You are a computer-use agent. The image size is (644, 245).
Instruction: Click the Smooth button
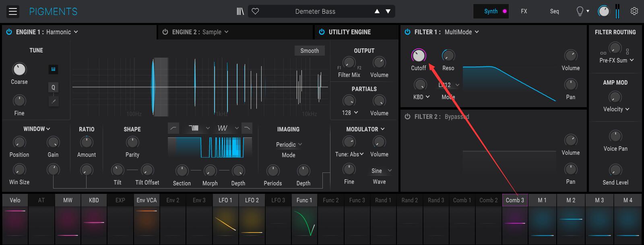(x=310, y=51)
